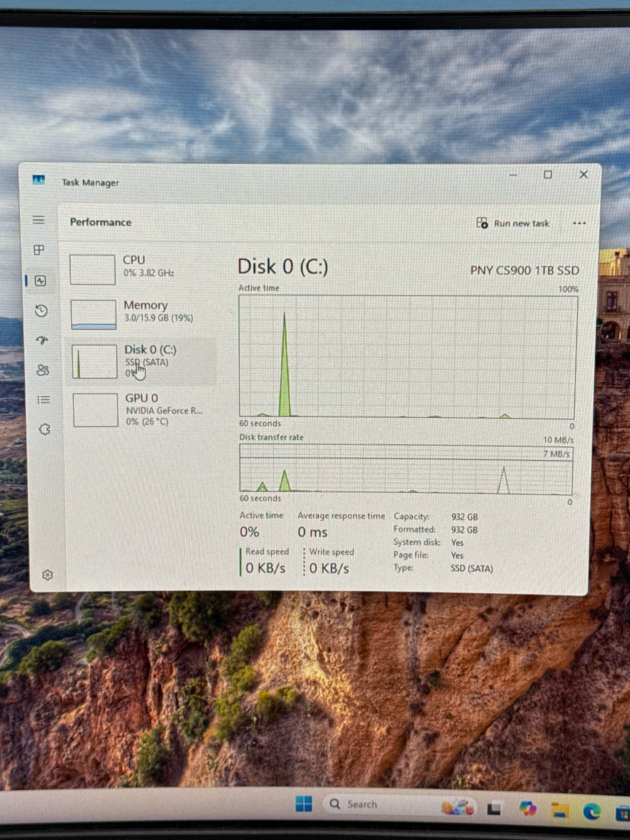Click the Type SSD (SATA) value
630x840 pixels.
tap(472, 569)
